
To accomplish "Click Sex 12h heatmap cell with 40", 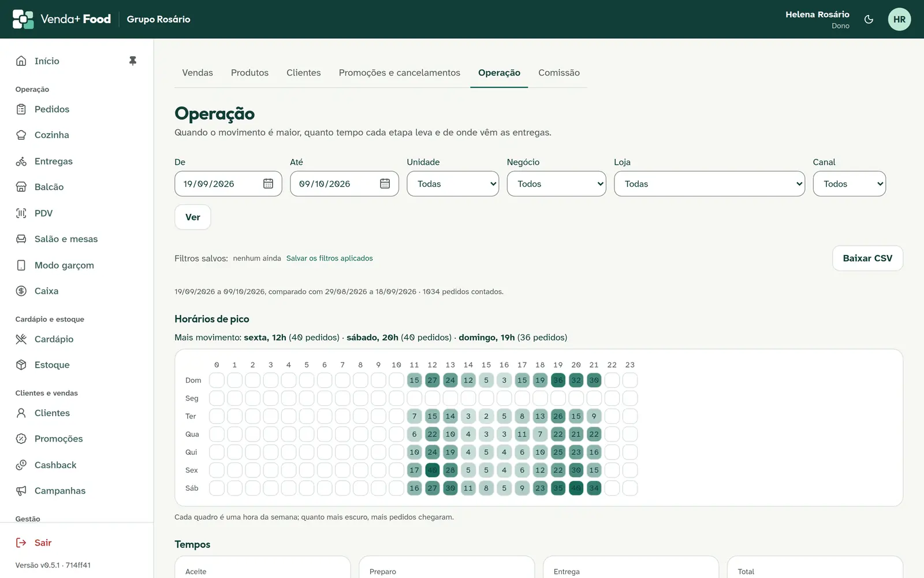I will 433,470.
